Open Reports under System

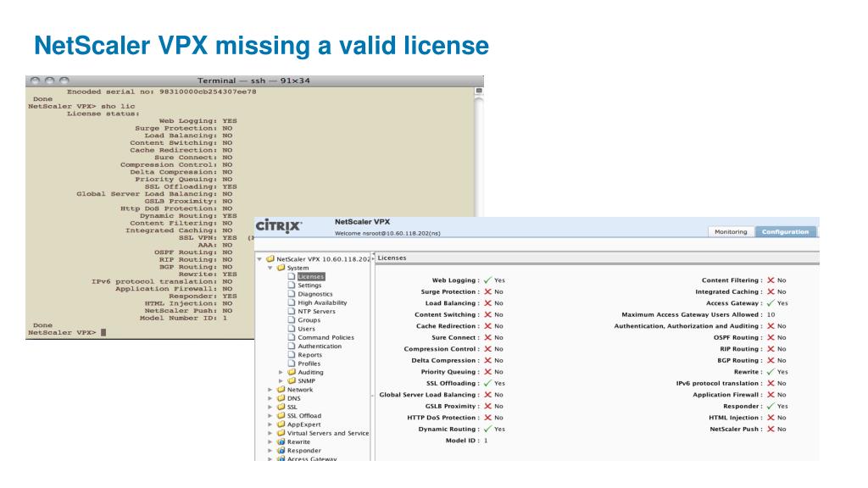309,355
